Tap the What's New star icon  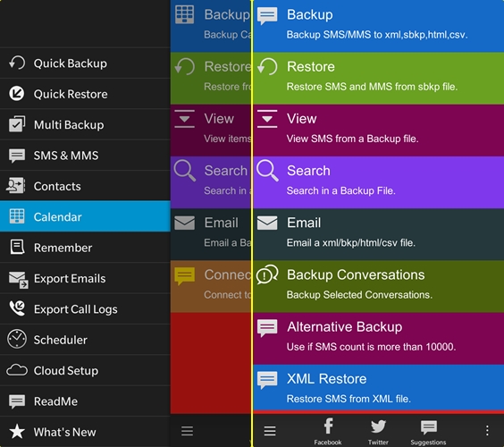(x=17, y=431)
